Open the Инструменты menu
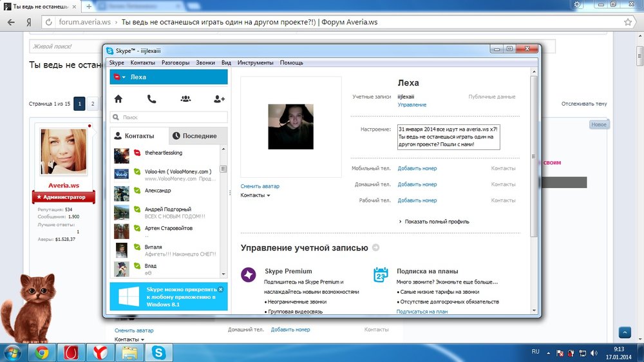This screenshot has width=644, height=362. pyautogui.click(x=255, y=62)
